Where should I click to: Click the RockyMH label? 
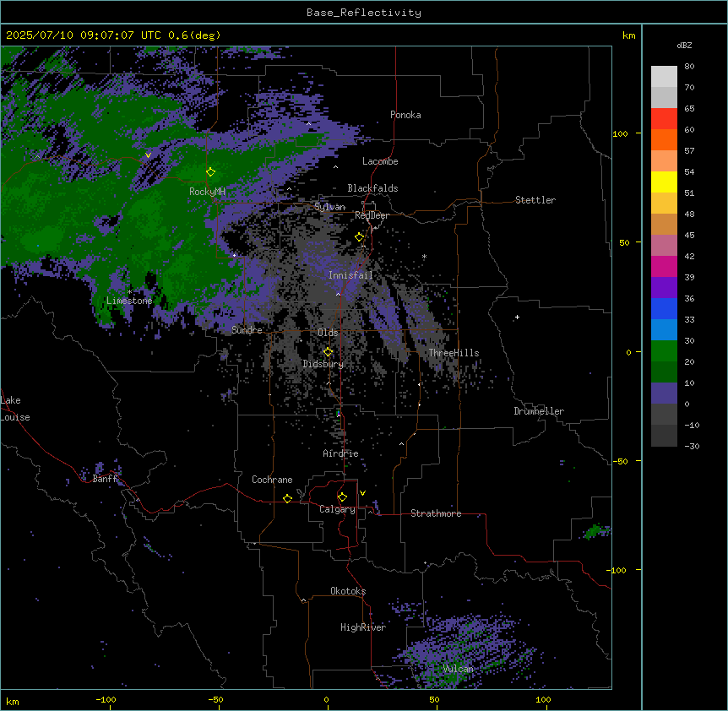[207, 192]
